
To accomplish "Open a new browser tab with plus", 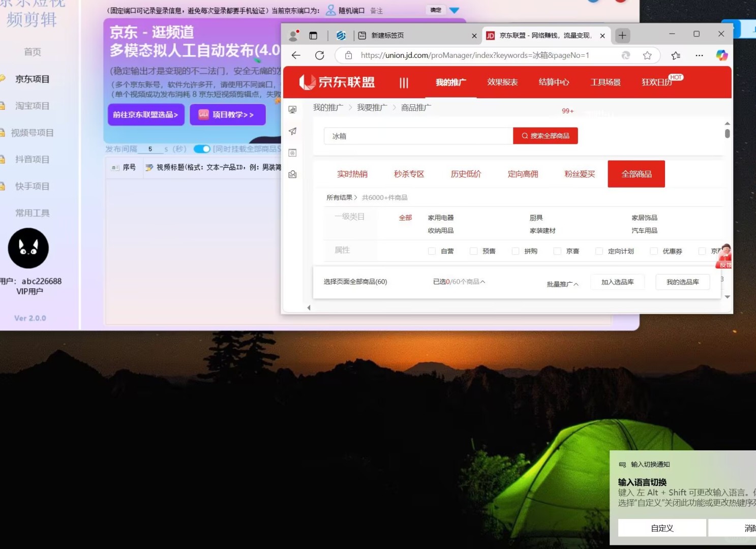I will coord(622,36).
